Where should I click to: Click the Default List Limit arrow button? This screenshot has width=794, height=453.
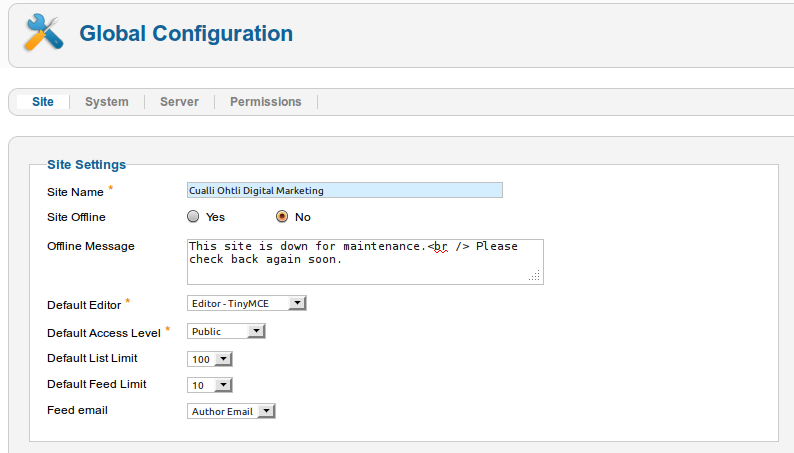point(223,359)
